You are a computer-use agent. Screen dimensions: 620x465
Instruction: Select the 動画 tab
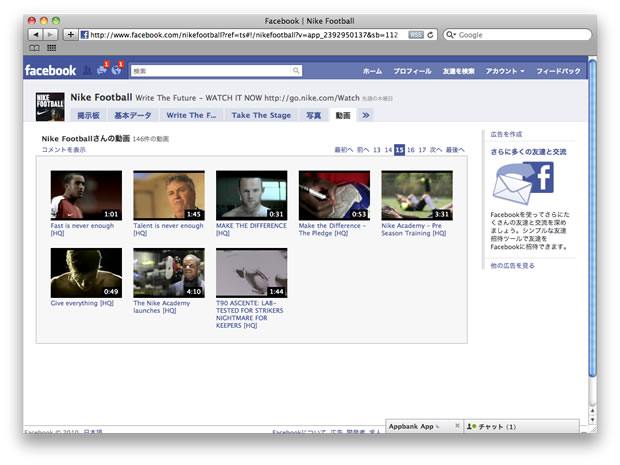(x=343, y=115)
